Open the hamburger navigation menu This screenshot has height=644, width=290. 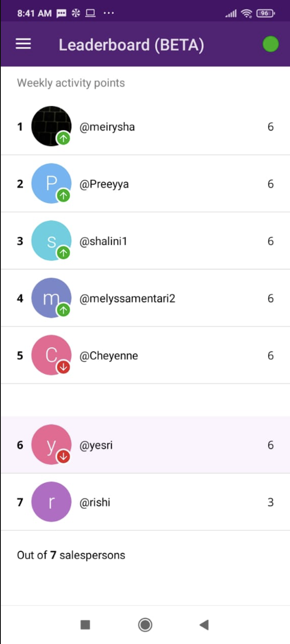point(23,44)
